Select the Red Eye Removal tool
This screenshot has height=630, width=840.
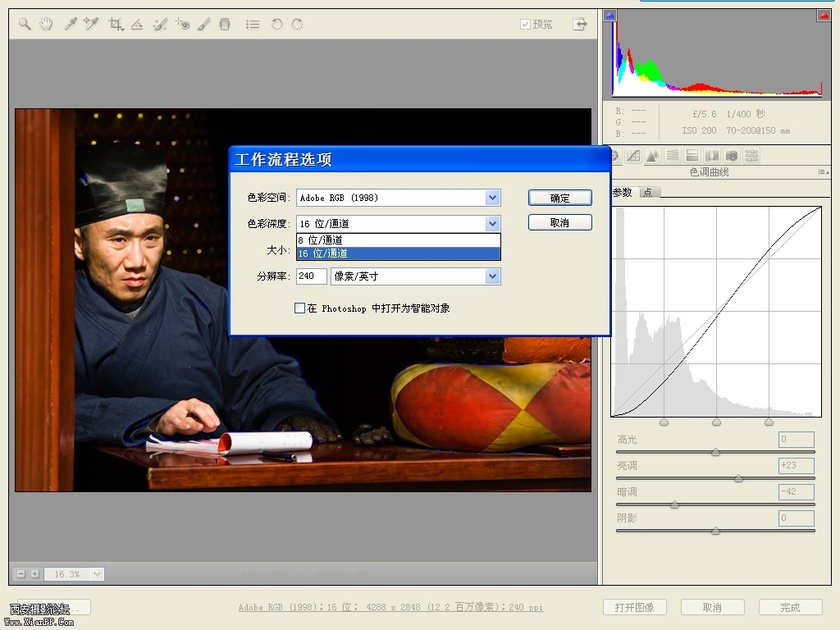click(x=182, y=25)
